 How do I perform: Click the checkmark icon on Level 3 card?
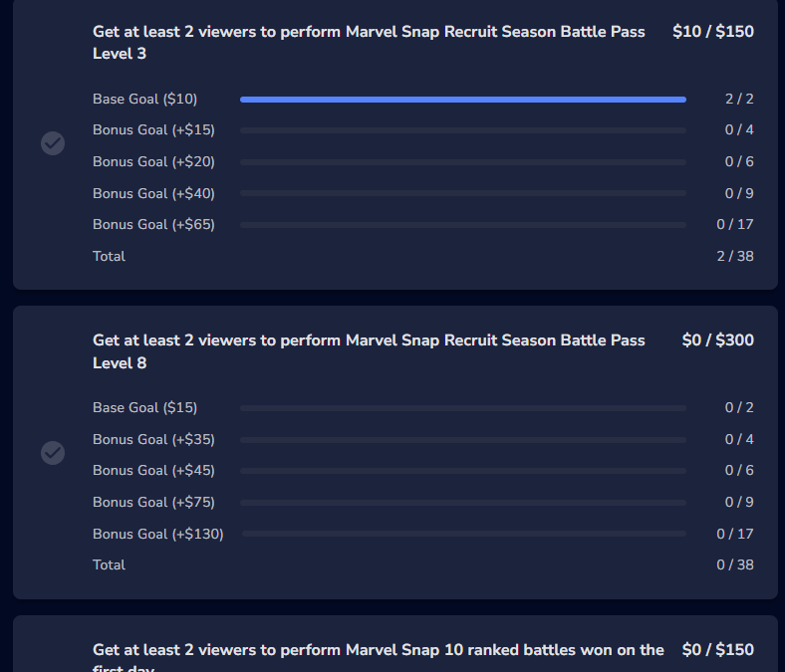tap(53, 143)
